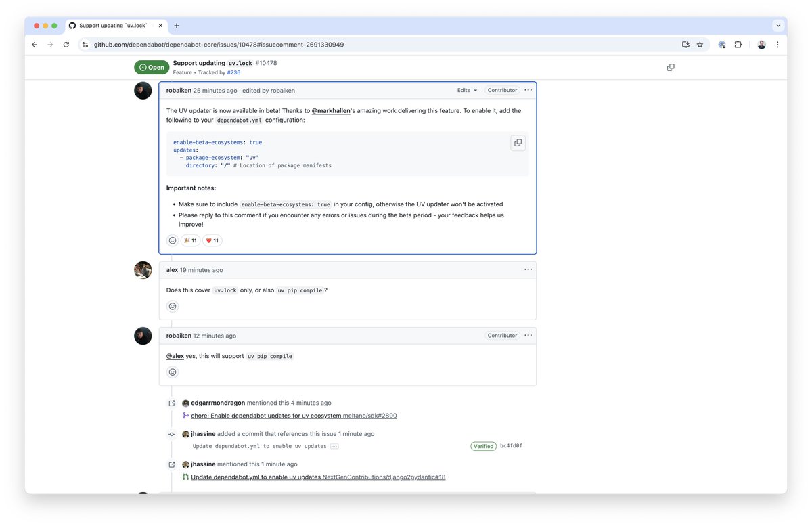
Task: Click the address bar URL
Action: pyautogui.click(x=219, y=45)
